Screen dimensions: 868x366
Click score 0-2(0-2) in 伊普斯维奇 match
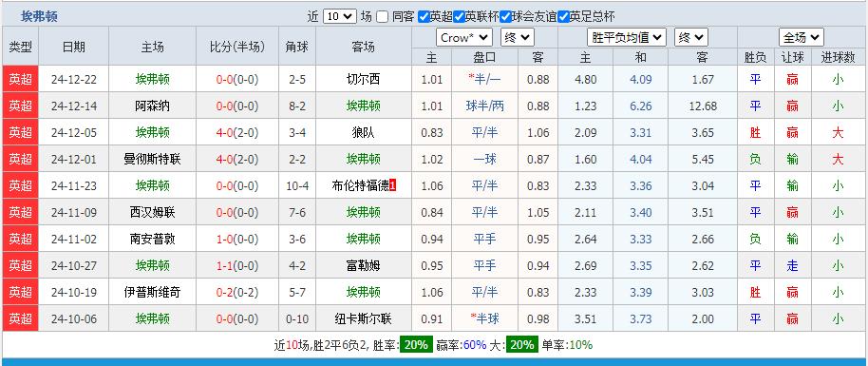pyautogui.click(x=237, y=292)
